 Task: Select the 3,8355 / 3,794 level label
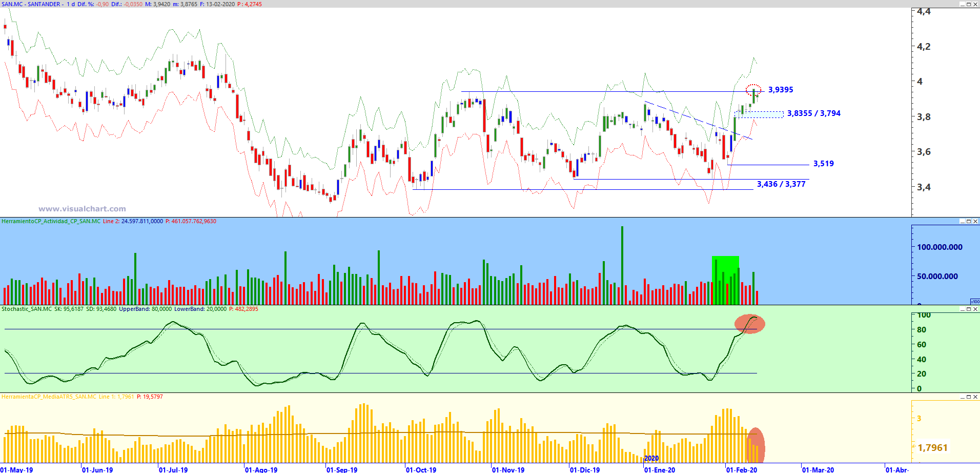pyautogui.click(x=814, y=113)
